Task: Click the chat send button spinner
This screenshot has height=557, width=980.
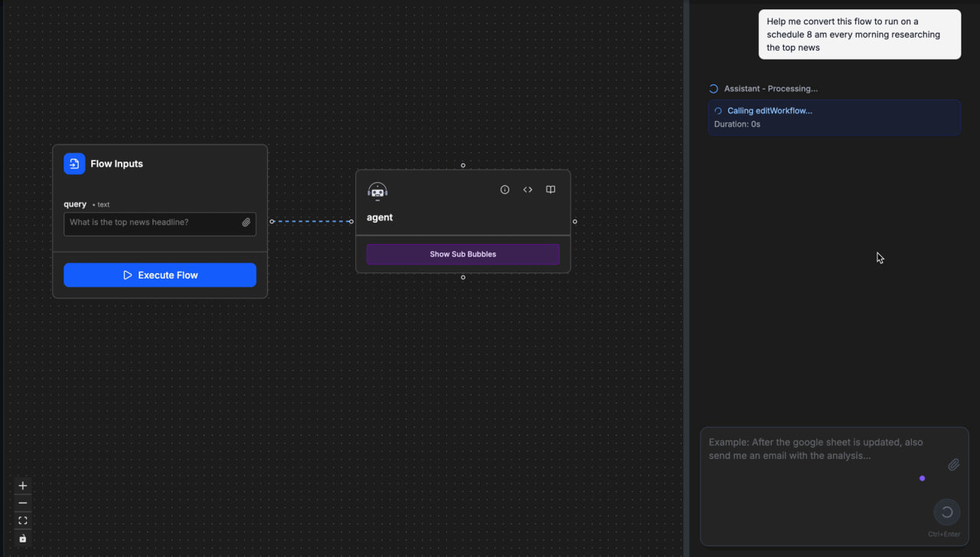Action: click(946, 513)
